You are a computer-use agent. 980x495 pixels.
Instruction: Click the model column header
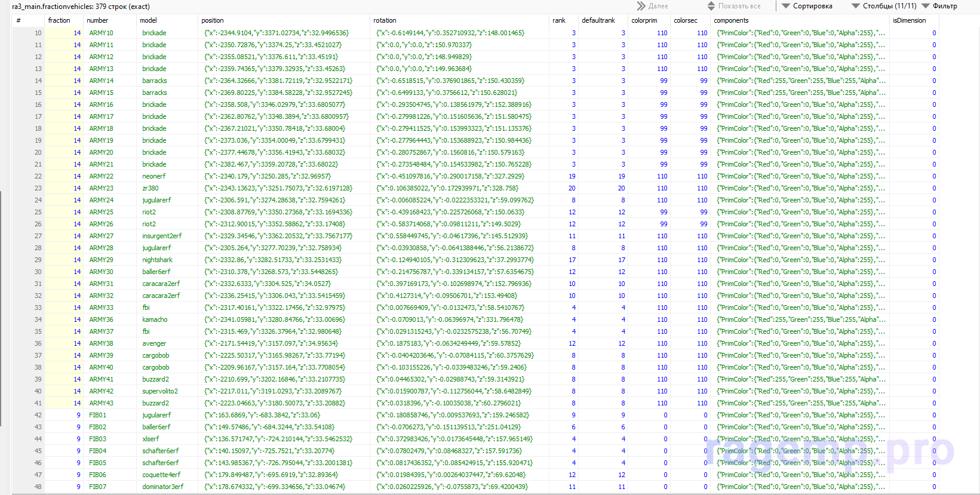pyautogui.click(x=148, y=20)
